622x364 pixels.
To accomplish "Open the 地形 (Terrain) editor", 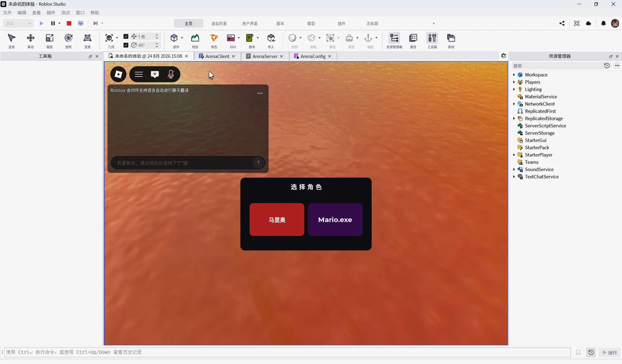I will pos(195,41).
